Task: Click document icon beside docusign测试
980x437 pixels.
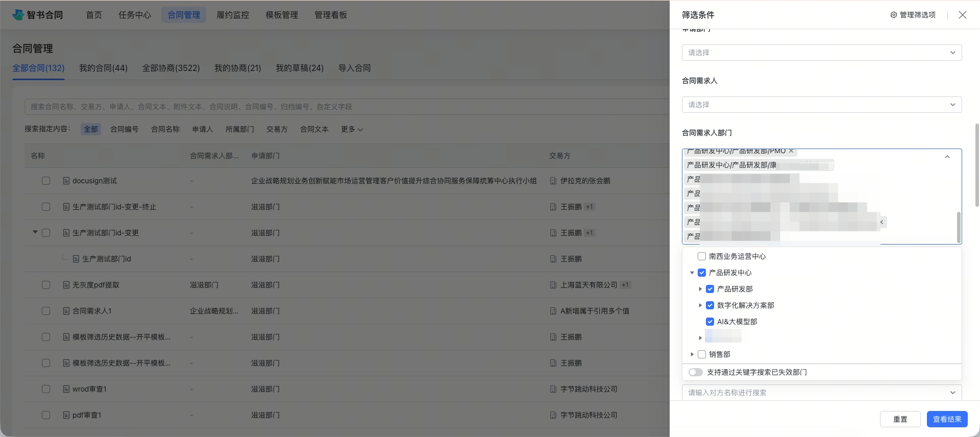Action: pyautogui.click(x=66, y=181)
